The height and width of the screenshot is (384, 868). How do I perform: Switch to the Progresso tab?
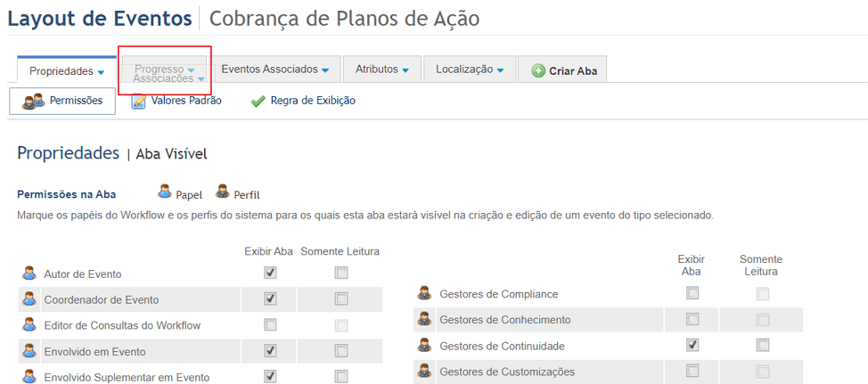[160, 69]
